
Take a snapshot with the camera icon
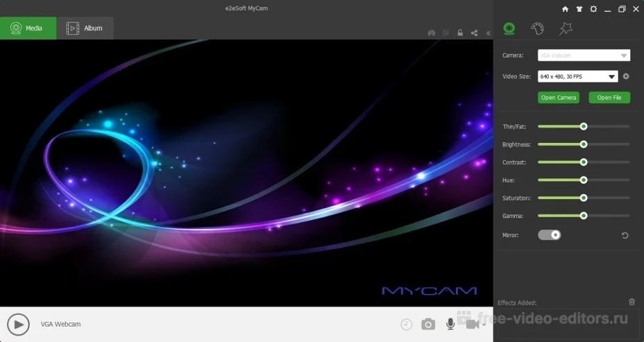coord(428,325)
